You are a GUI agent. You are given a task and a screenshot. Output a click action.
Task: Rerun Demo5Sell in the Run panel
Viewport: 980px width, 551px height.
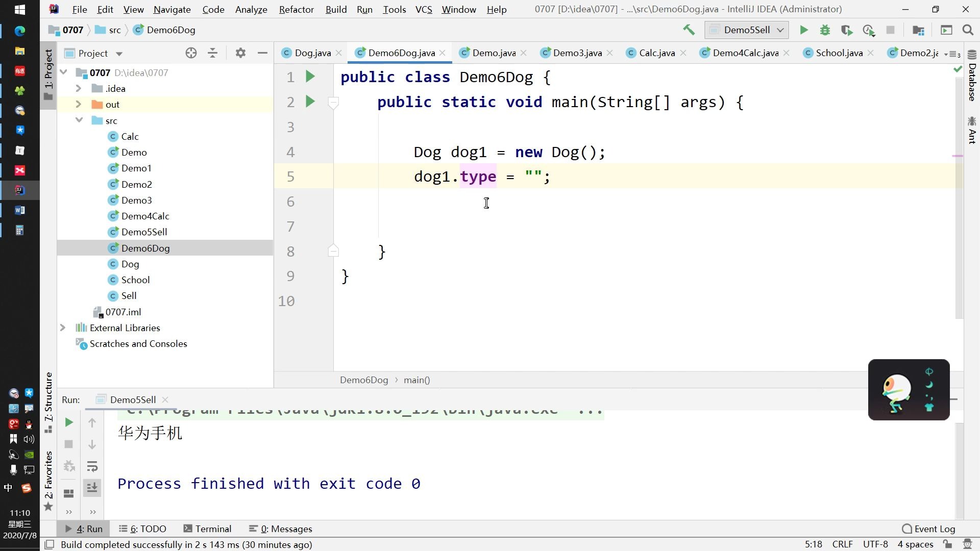click(x=69, y=422)
